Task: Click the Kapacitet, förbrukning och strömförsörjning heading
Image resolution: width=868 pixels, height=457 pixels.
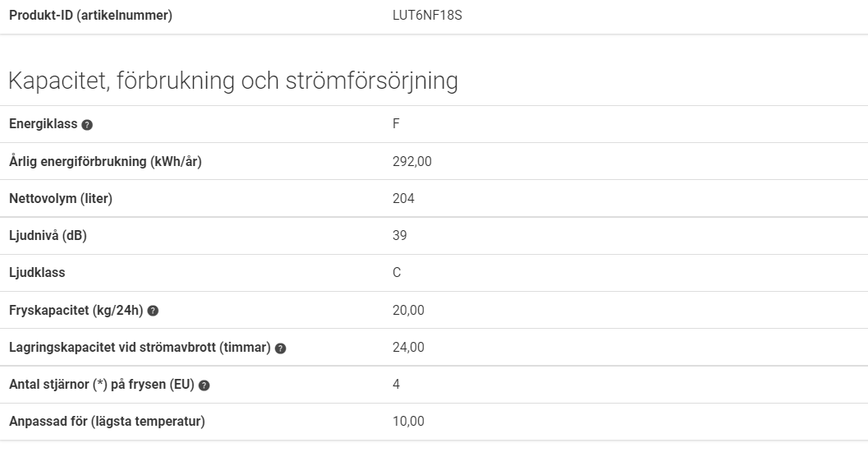Action: tap(233, 81)
